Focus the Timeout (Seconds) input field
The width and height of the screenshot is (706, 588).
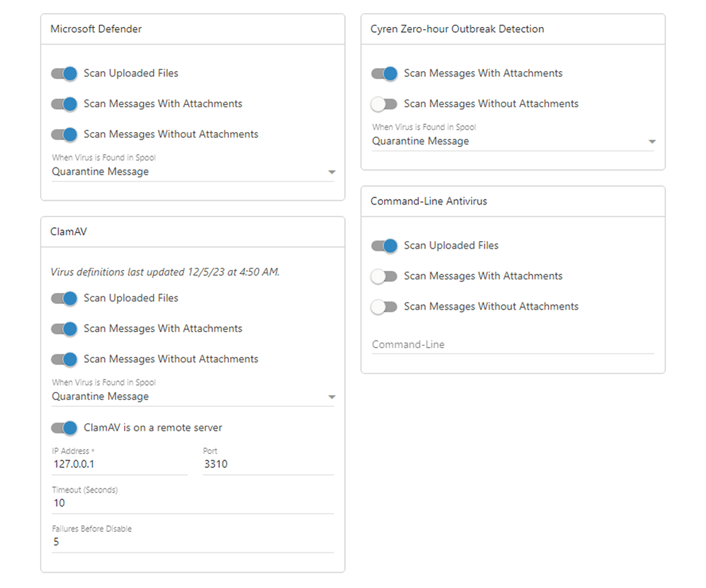pyautogui.click(x=192, y=503)
